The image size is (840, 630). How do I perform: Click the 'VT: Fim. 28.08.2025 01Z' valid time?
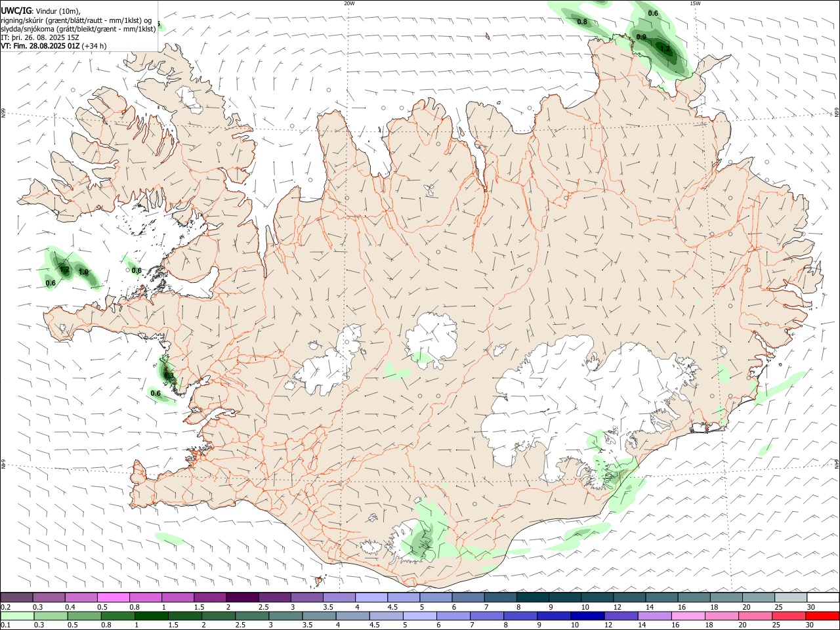tap(40, 46)
